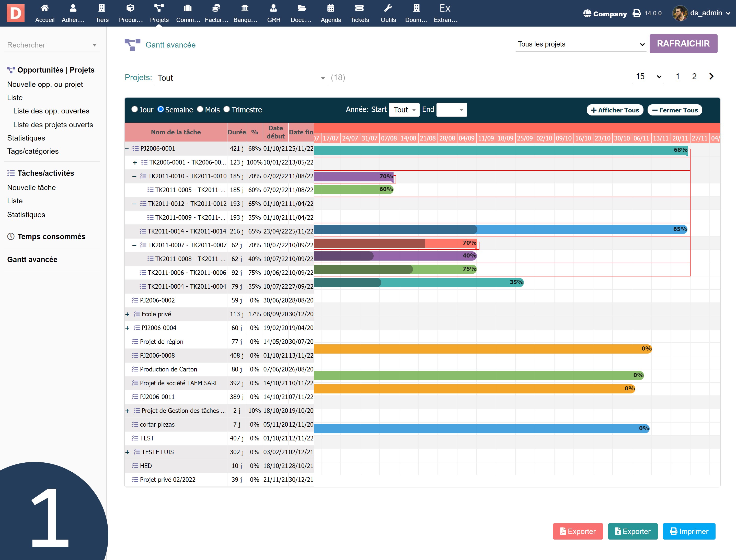Select the Mois view radio button
Viewport: 736px width, 560px height.
(200, 109)
